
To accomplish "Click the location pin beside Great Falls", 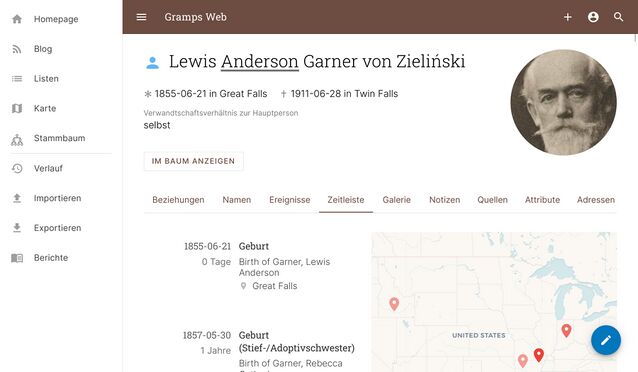I will click(243, 286).
